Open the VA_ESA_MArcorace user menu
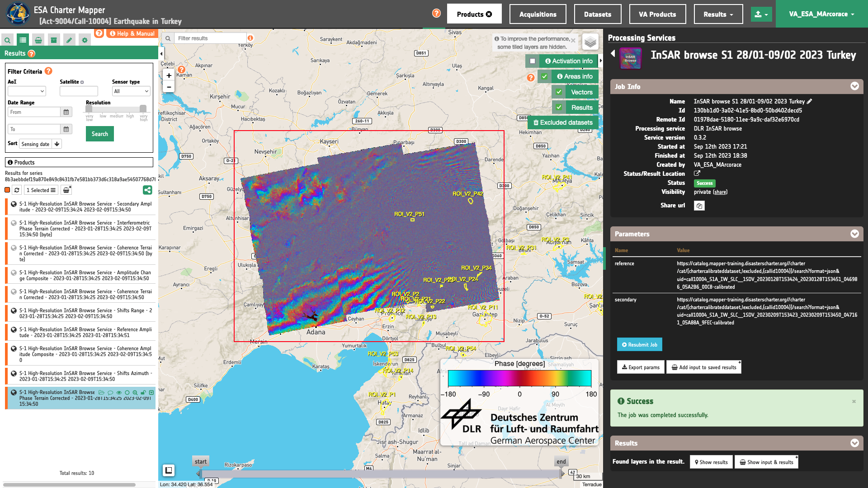Viewport: 868px width, 488px height. 821,14
